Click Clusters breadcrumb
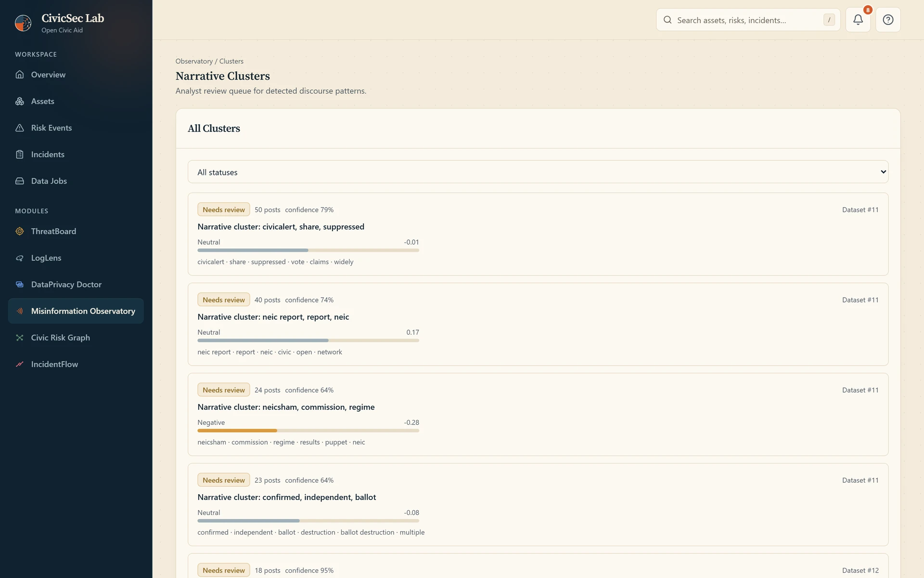Image resolution: width=924 pixels, height=578 pixels. tap(231, 61)
